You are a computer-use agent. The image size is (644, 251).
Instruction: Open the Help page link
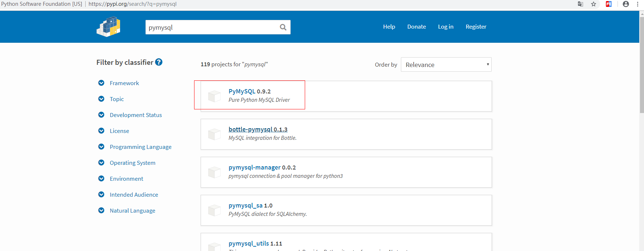point(389,27)
